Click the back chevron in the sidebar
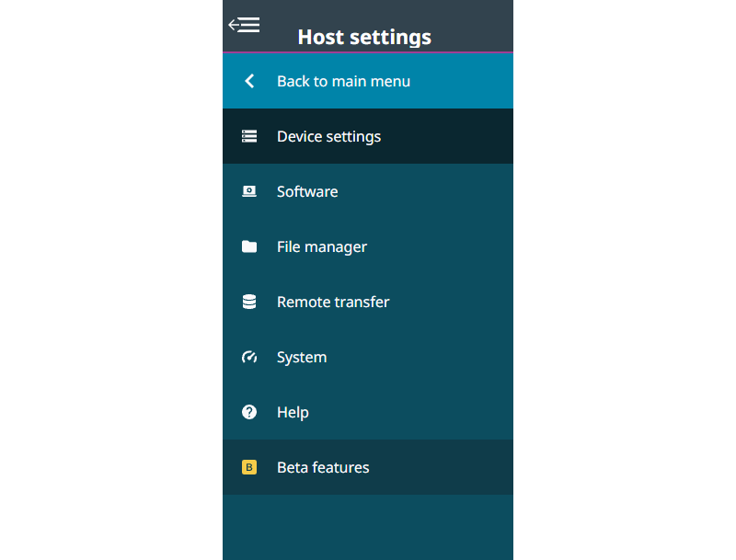This screenshot has width=736, height=560. tap(248, 81)
